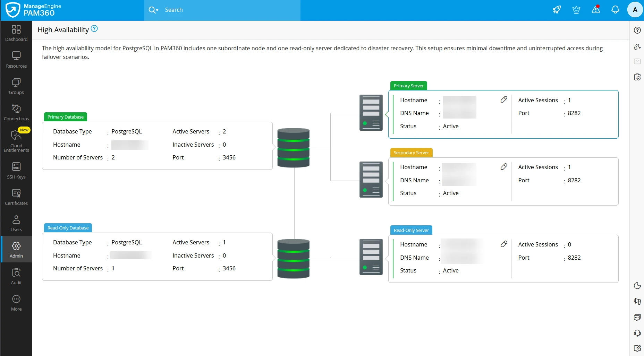Edit the Primary Server hostname with pencil icon
Screen dimensions: 644x356
(x=504, y=99)
